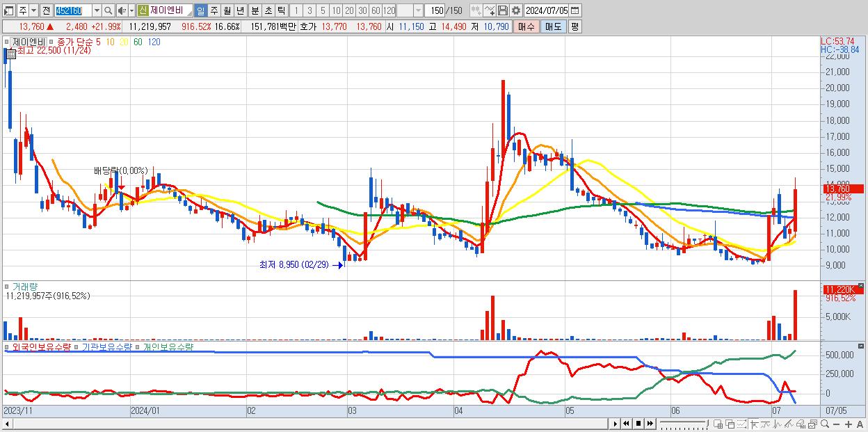This screenshot has width=868, height=432.
Task: Choose the 60 interval button
Action: click(376, 10)
